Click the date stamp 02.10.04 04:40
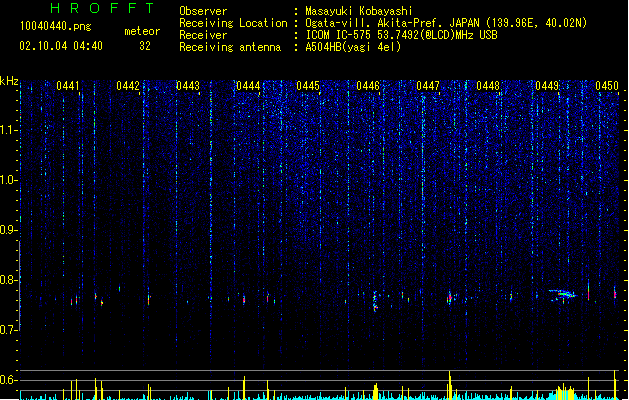 coord(61,46)
